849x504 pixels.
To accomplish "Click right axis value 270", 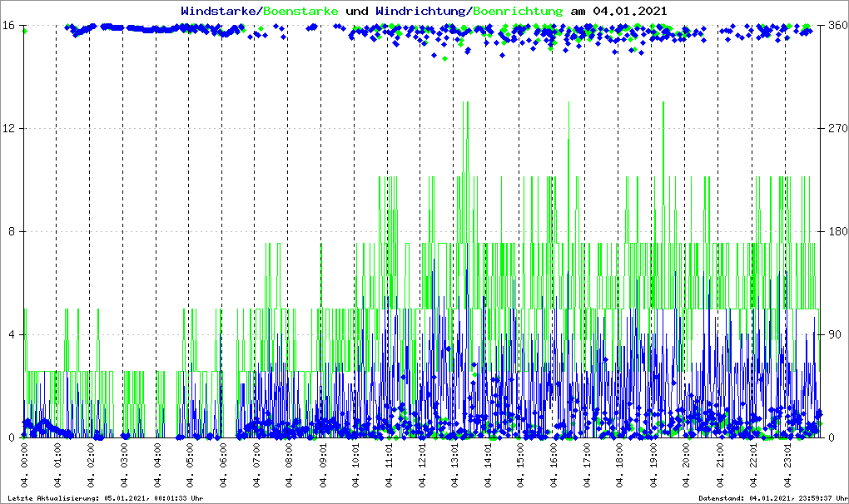I will tap(838, 129).
